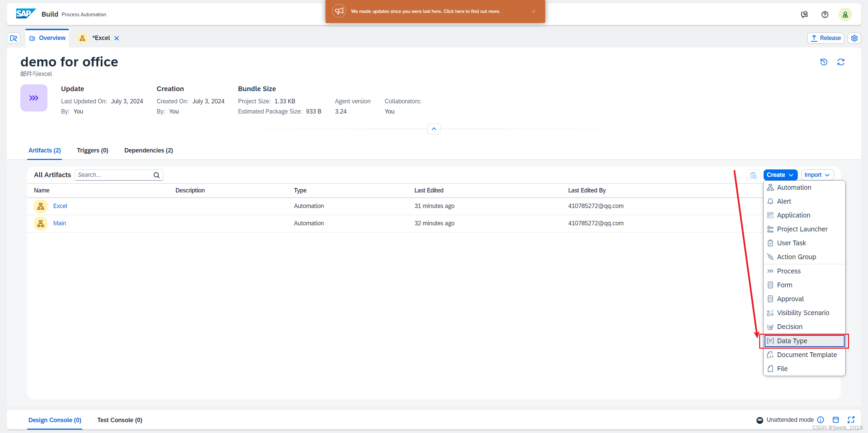Click the Description column header
The height and width of the screenshot is (433, 868).
point(190,190)
